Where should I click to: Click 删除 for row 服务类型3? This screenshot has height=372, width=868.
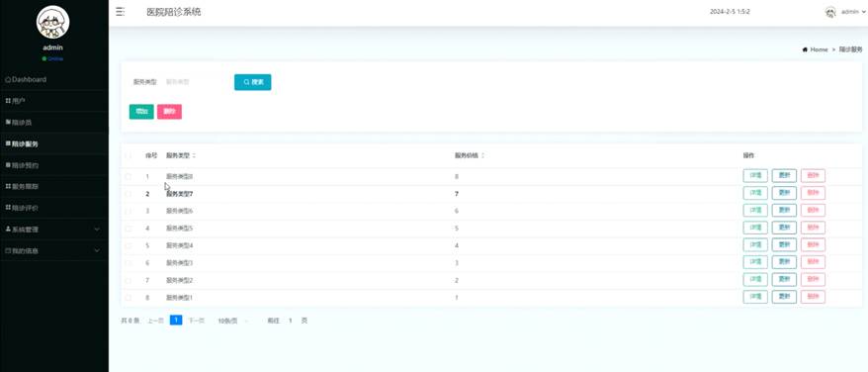tap(813, 262)
